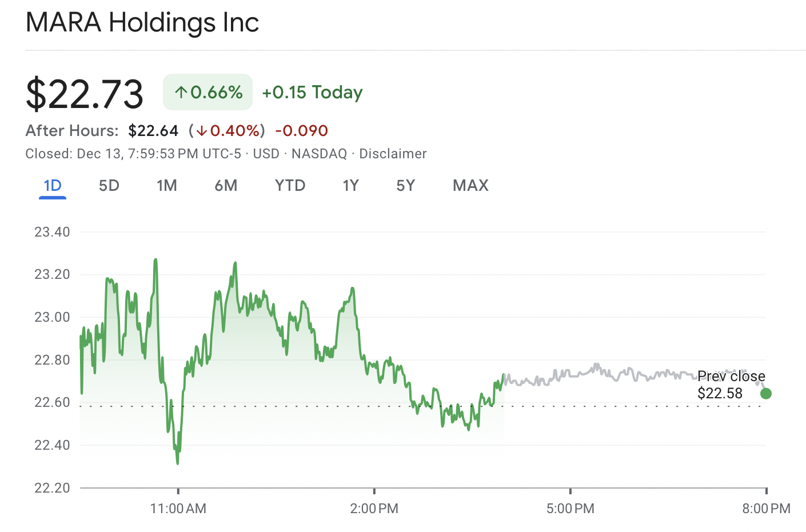Switch to the 1M chart view
The width and height of the screenshot is (806, 532).
tap(167, 185)
